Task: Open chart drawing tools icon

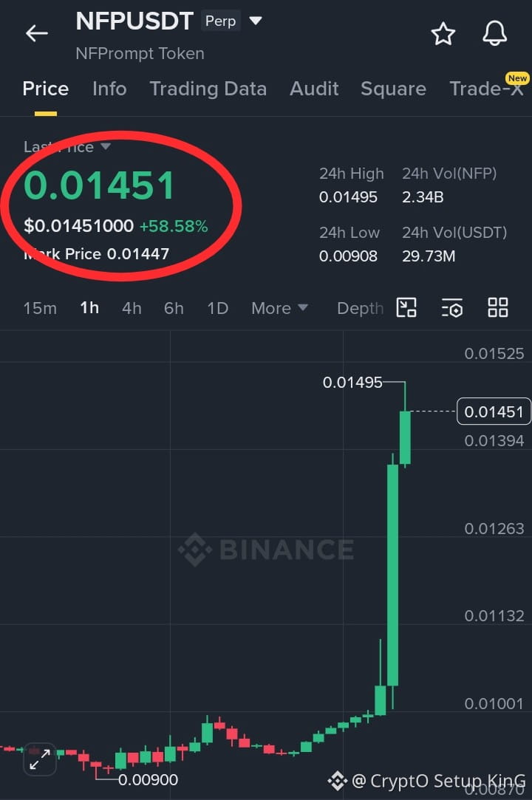Action: click(x=406, y=307)
